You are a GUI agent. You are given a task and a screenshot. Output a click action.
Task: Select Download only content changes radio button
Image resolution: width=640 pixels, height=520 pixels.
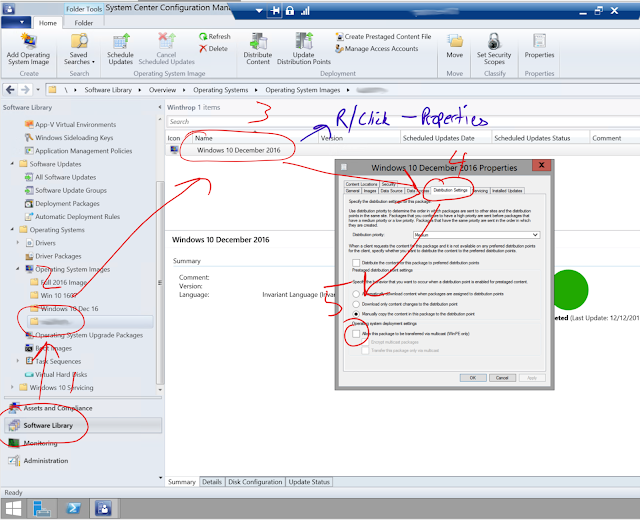click(356, 304)
